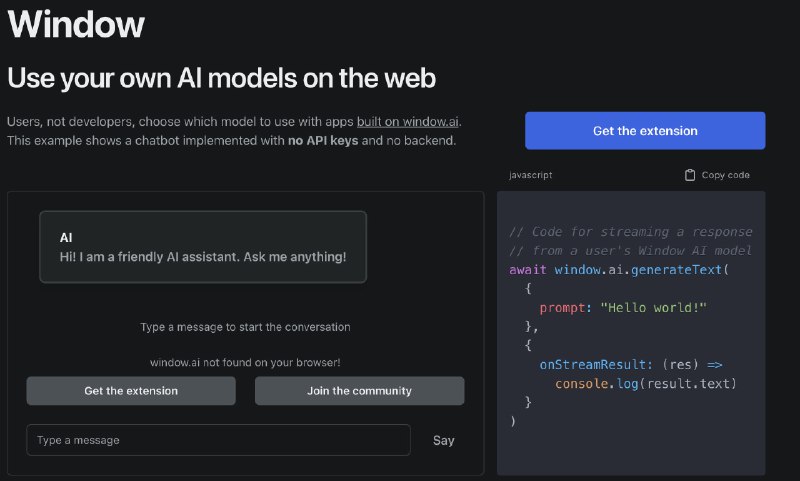The image size is (800, 481).
Task: Click the Say button
Action: click(x=443, y=440)
